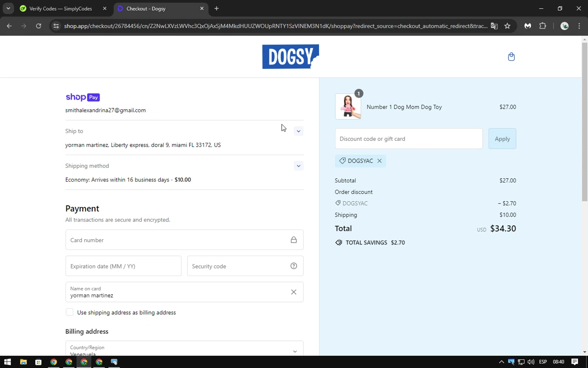
Task: Open the network icon in system tray
Action: [521, 362]
